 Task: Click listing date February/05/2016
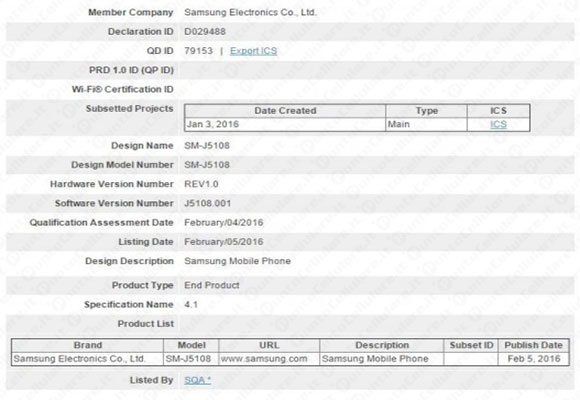tap(224, 242)
